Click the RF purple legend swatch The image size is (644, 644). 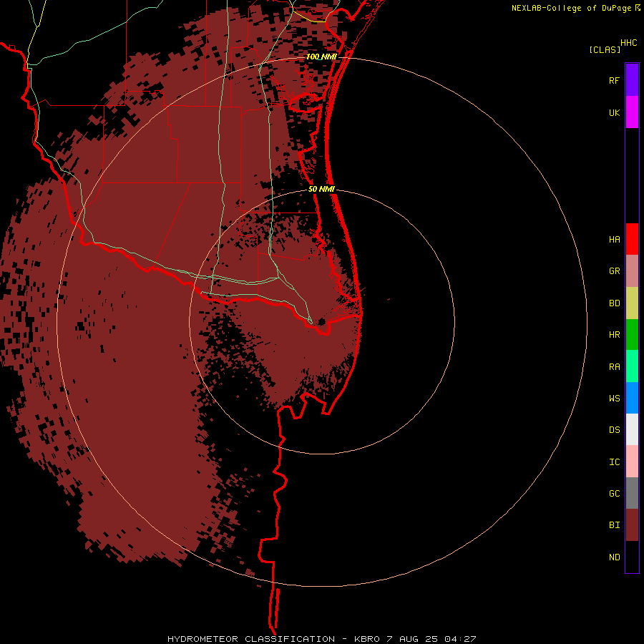(632, 80)
